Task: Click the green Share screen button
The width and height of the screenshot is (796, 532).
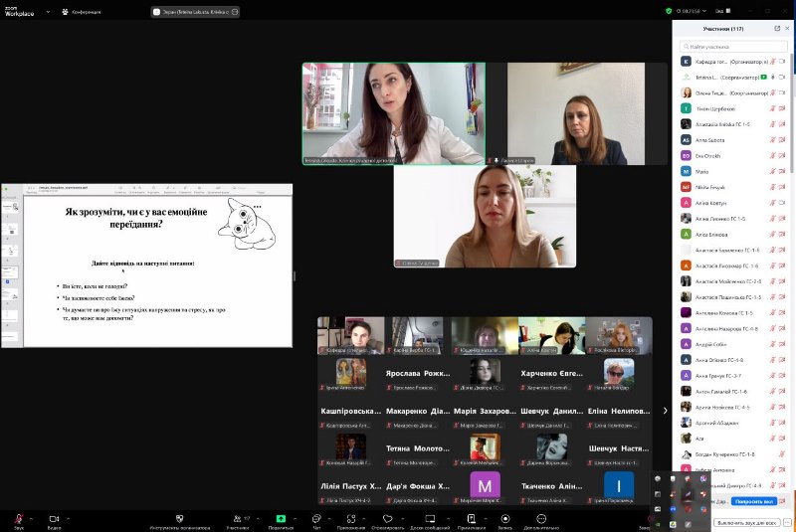Action: 281,518
